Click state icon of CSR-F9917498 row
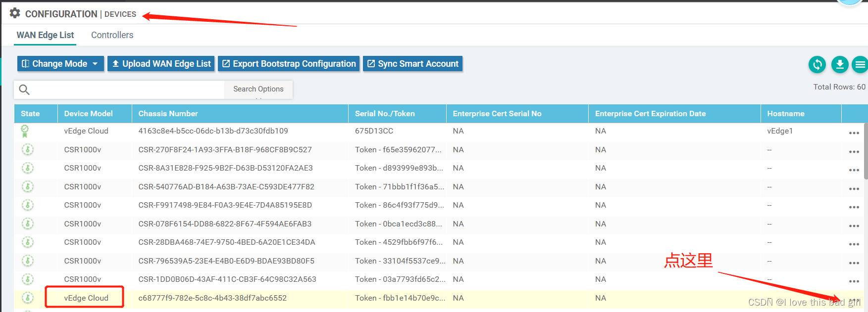Viewport: 868px width, 312px height. pos(28,205)
